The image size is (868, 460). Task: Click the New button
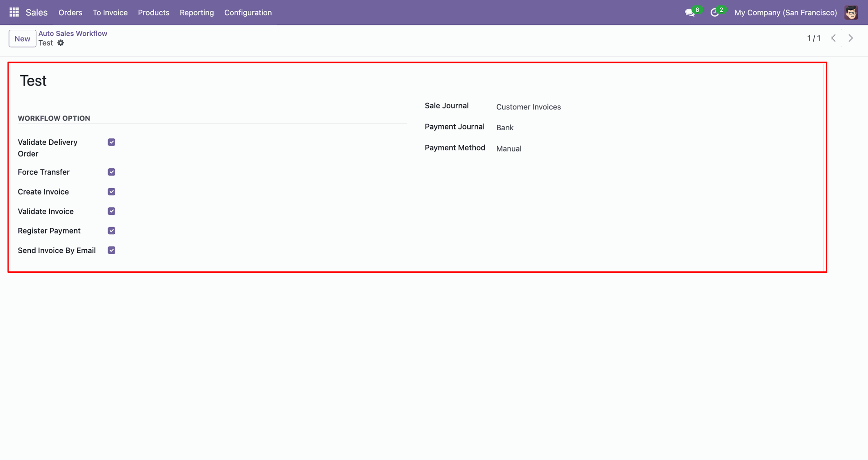coord(22,38)
